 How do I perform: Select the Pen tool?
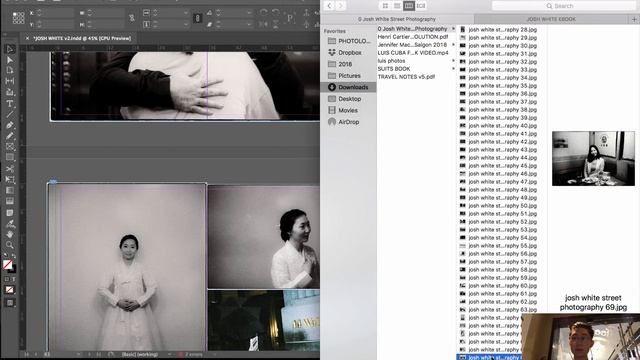coord(10,125)
